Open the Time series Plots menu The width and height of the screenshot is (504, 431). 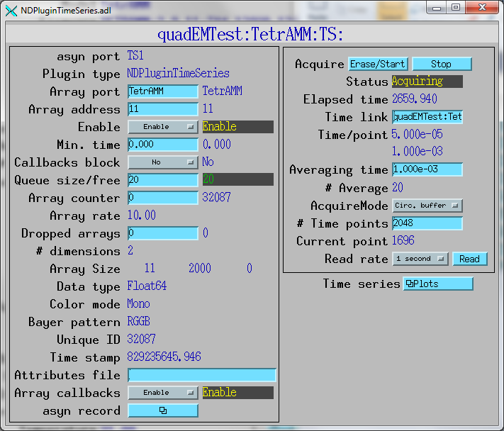click(438, 284)
